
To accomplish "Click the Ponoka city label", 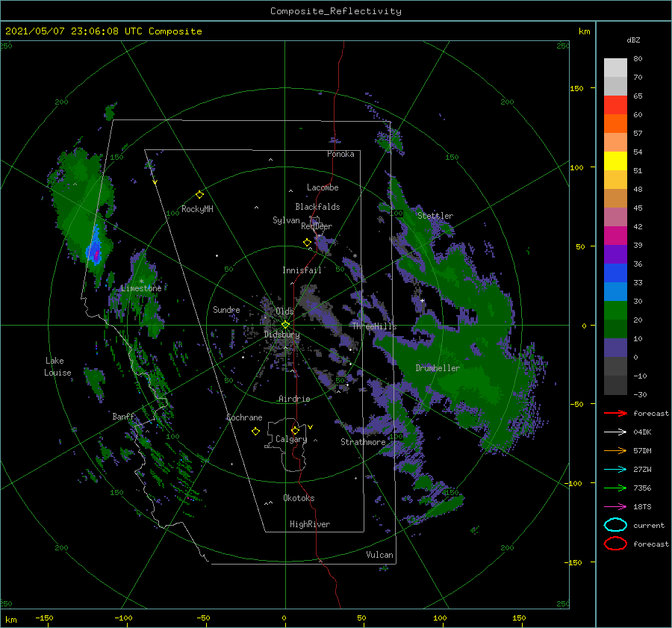I will (340, 154).
